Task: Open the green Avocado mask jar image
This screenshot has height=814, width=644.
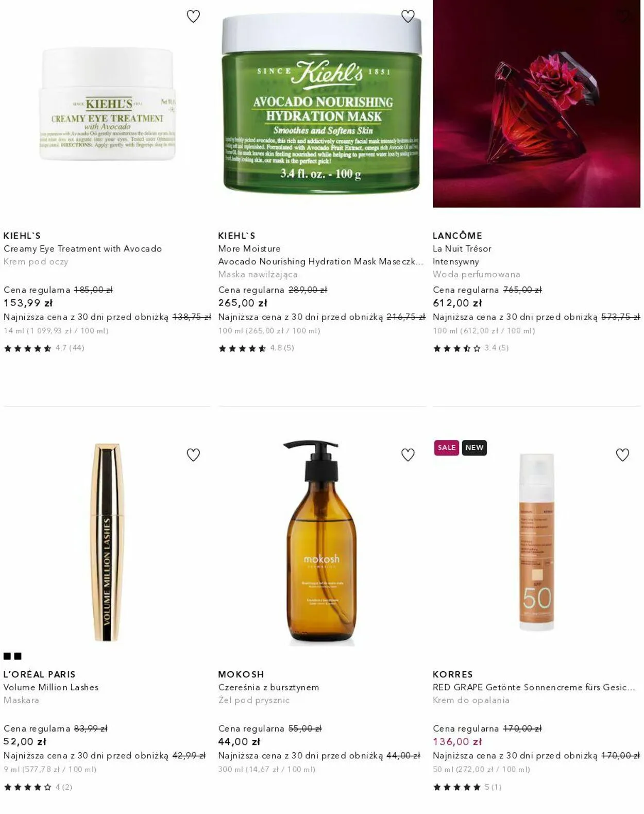Action: tap(321, 104)
